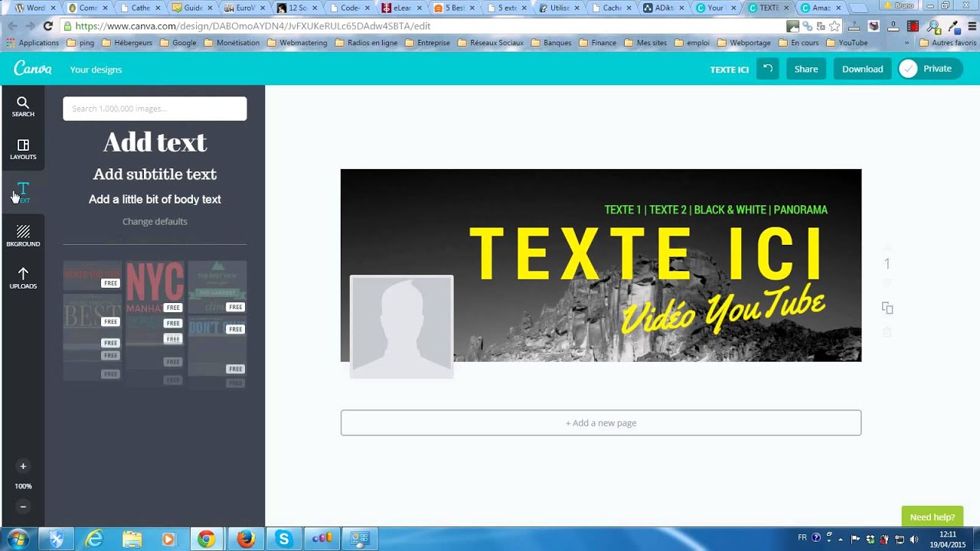Click the undo arrow button

(767, 69)
